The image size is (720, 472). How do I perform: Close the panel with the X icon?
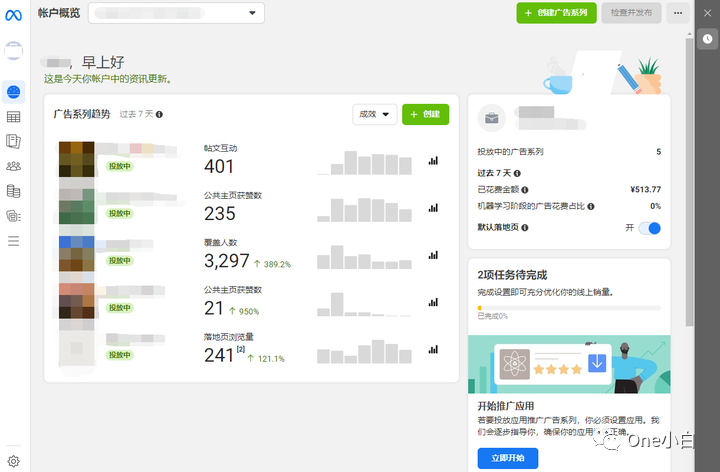[x=708, y=13]
